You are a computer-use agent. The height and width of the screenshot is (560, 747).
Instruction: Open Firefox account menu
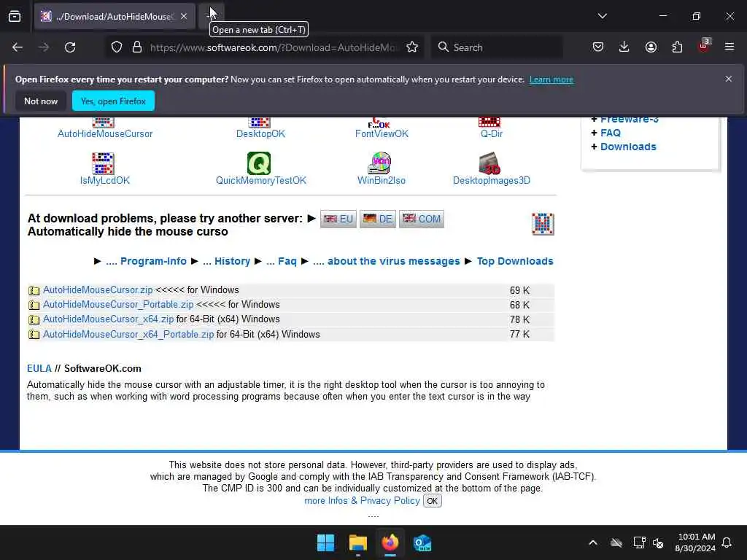tap(651, 47)
